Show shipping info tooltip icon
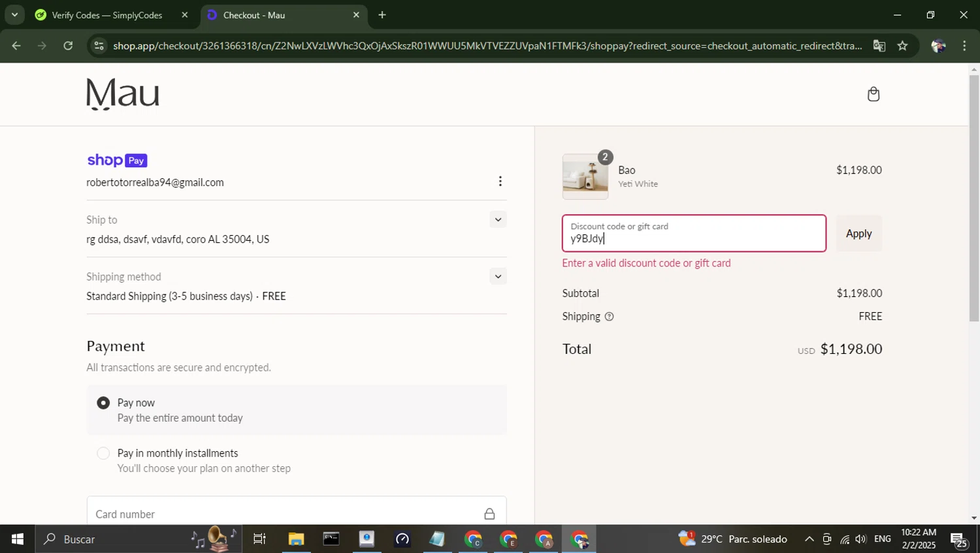Screen dimensions: 980x553 coord(609,317)
